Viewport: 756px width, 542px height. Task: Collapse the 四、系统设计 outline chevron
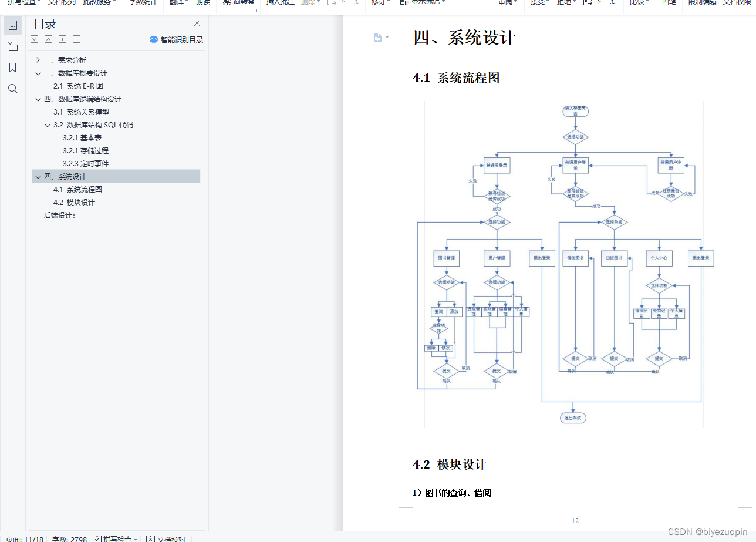(38, 176)
